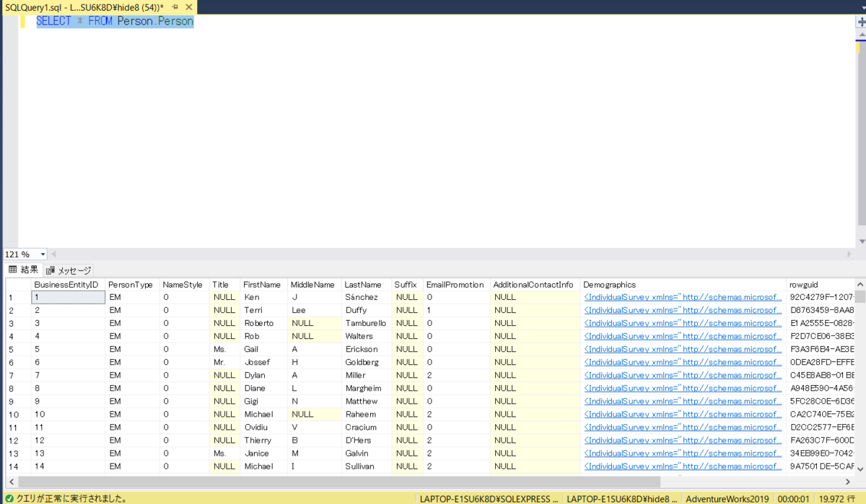Click the MiddleName column header
This screenshot has height=504, width=866.
315,285
